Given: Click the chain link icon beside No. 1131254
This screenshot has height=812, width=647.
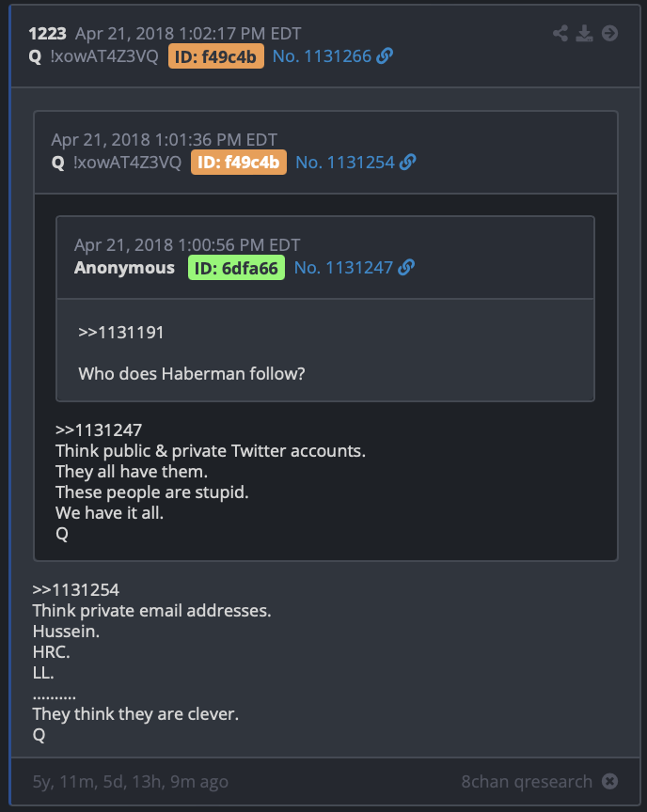Looking at the screenshot, I should (408, 162).
